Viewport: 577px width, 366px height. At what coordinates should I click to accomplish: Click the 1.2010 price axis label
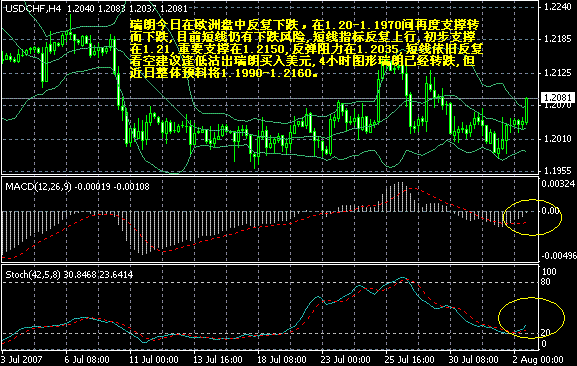click(x=557, y=138)
